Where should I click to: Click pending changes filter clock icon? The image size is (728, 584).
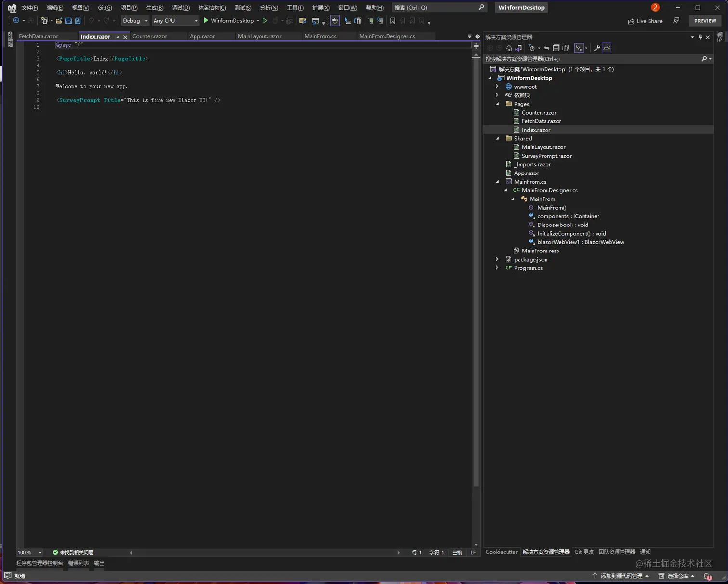[x=532, y=48]
